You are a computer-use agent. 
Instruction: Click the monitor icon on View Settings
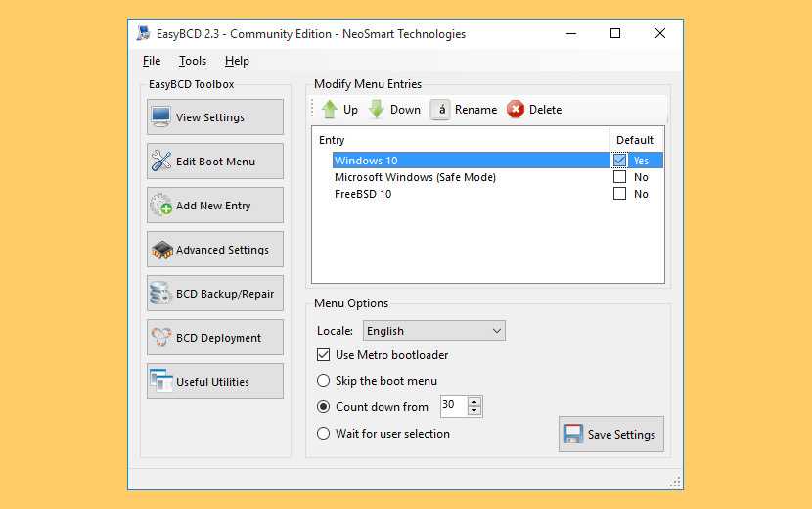[x=160, y=117]
